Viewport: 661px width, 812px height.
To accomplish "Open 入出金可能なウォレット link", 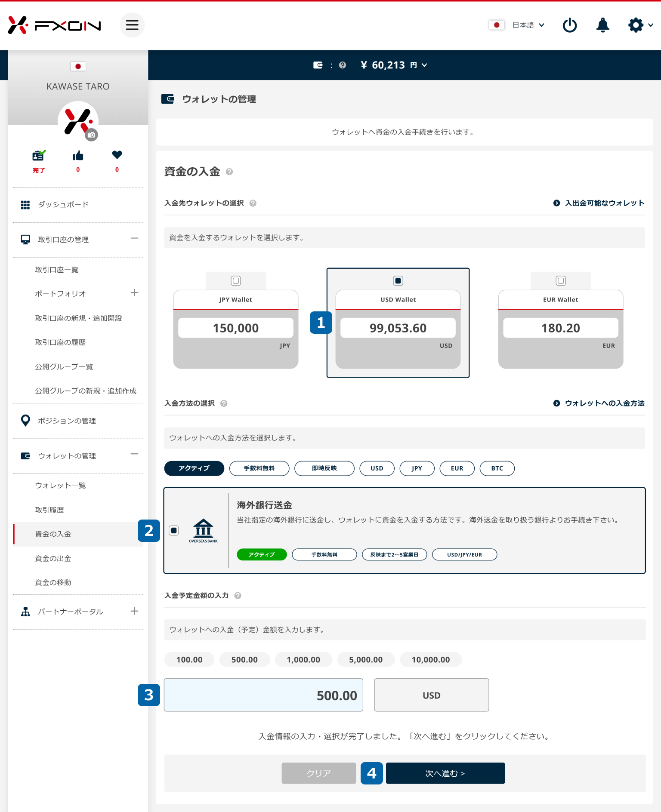I will pos(599,203).
